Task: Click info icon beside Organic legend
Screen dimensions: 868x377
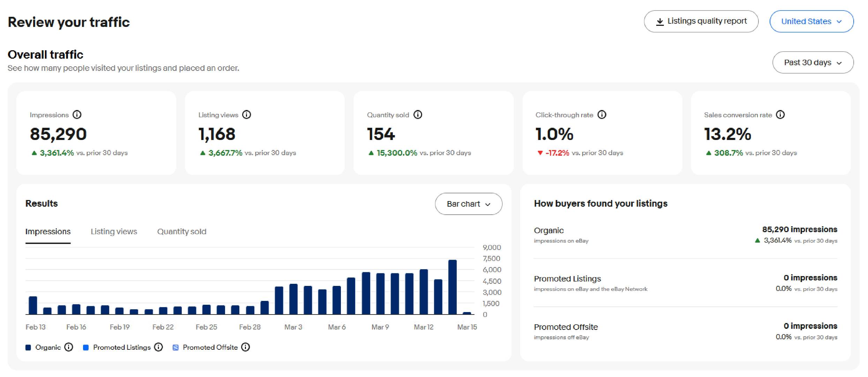Action: [69, 347]
